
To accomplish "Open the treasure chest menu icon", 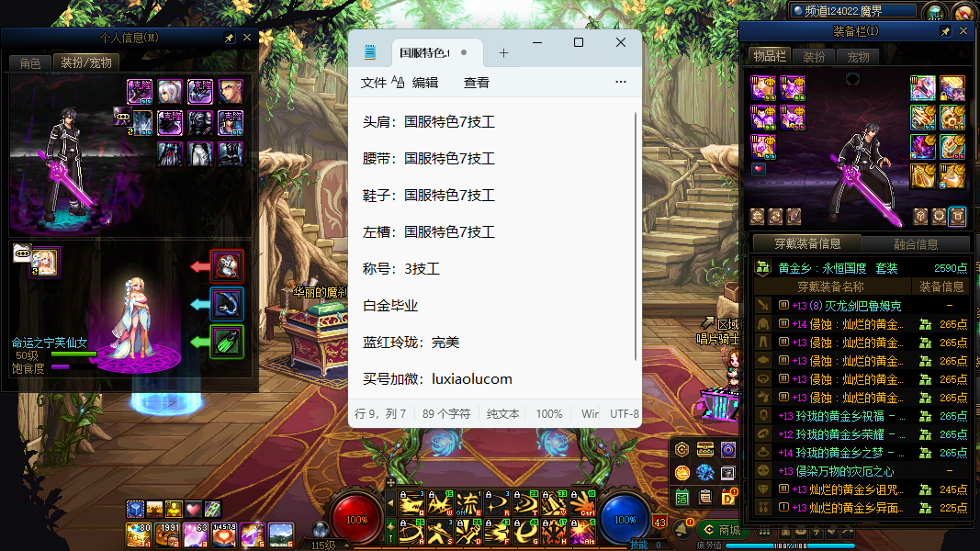I will pyautogui.click(x=704, y=449).
